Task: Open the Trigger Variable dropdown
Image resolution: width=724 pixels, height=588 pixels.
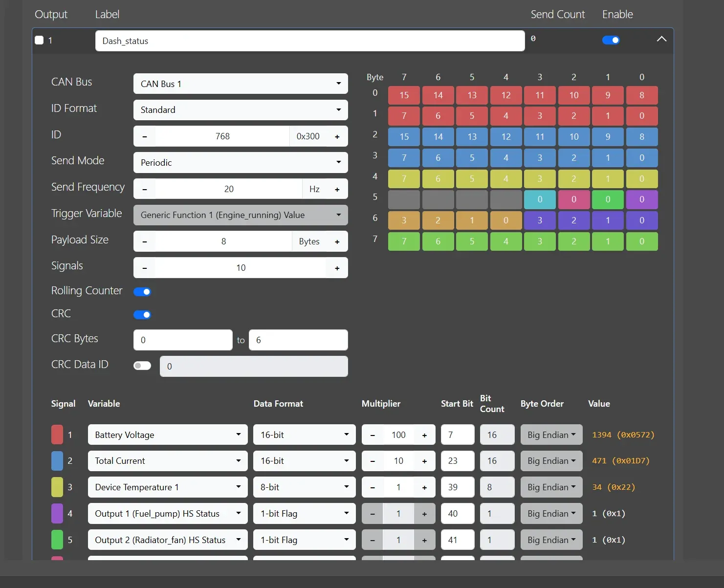Action: [x=241, y=215]
